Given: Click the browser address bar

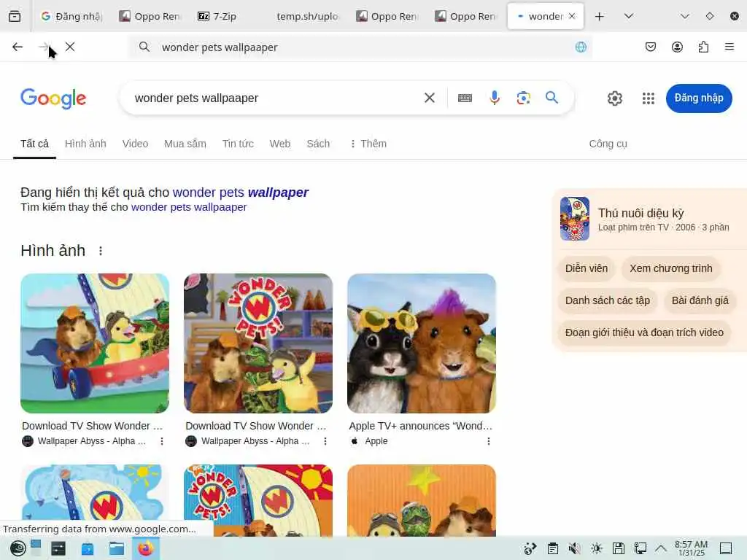Looking at the screenshot, I should click(362, 47).
